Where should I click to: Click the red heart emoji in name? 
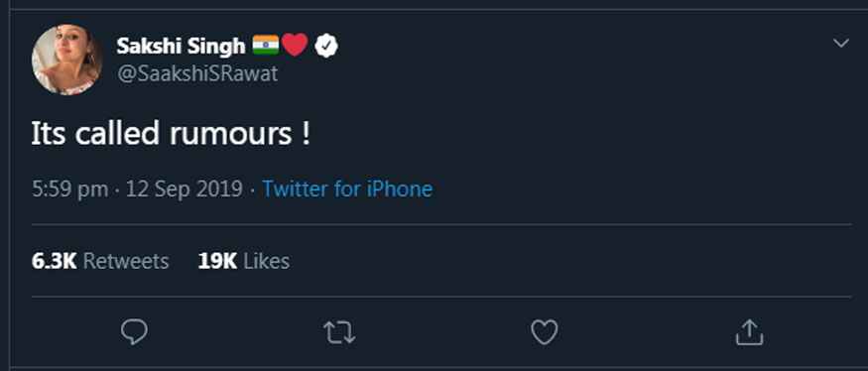tap(295, 45)
